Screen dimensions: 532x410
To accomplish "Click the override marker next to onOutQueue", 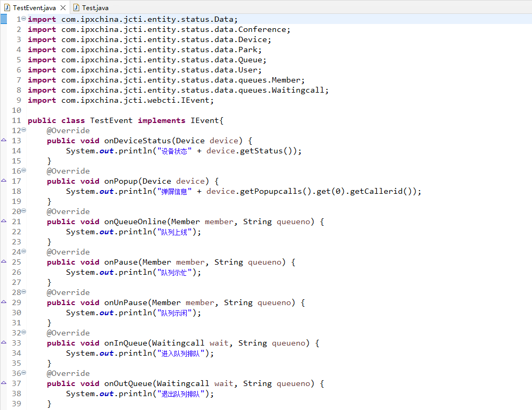I will pyautogui.click(x=4, y=383).
